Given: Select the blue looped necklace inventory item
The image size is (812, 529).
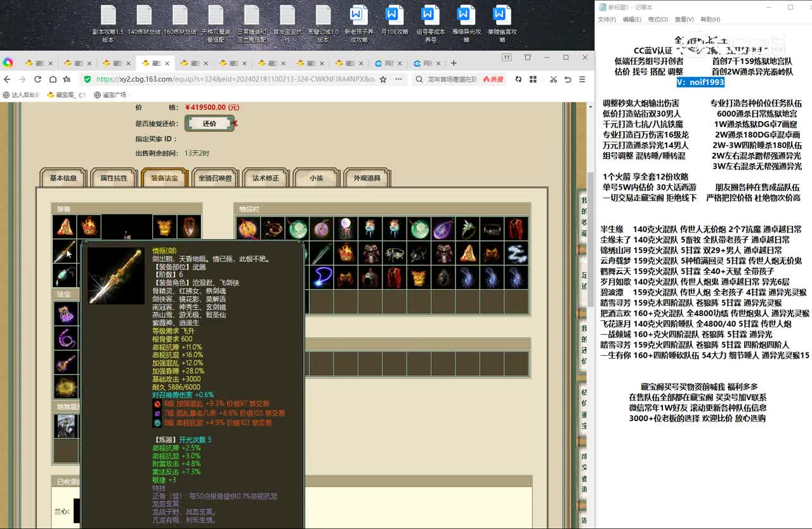Looking at the screenshot, I should [322, 277].
